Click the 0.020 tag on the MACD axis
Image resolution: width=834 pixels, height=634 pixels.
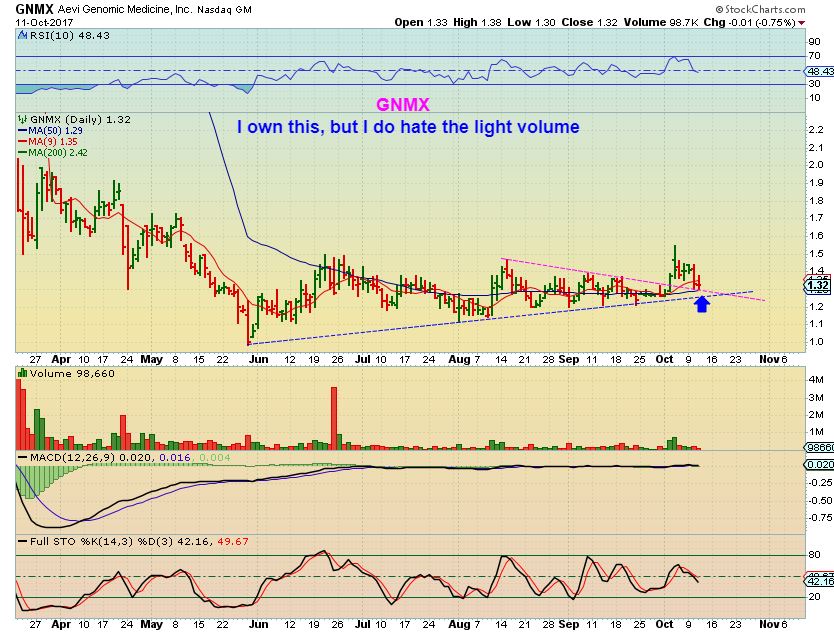point(820,464)
